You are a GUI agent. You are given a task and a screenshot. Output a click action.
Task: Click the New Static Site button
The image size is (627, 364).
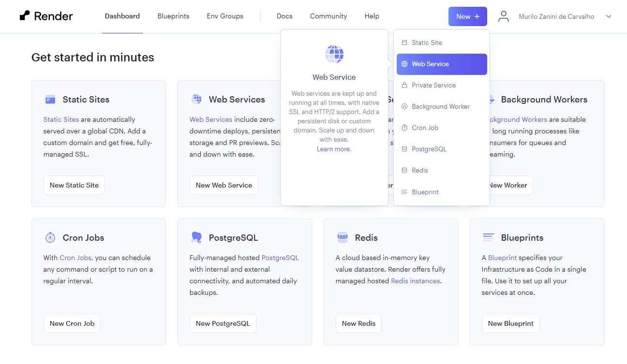pos(74,185)
